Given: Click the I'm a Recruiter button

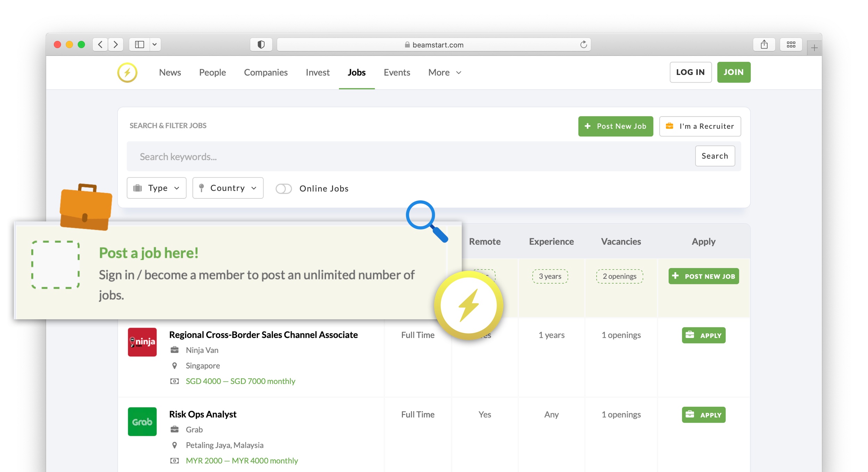Looking at the screenshot, I should pyautogui.click(x=700, y=126).
